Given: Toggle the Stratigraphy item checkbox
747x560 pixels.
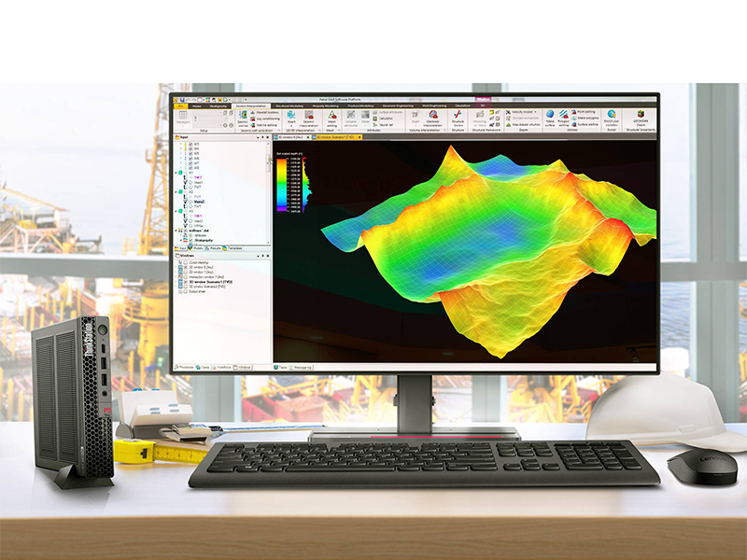Looking at the screenshot, I should [190, 241].
